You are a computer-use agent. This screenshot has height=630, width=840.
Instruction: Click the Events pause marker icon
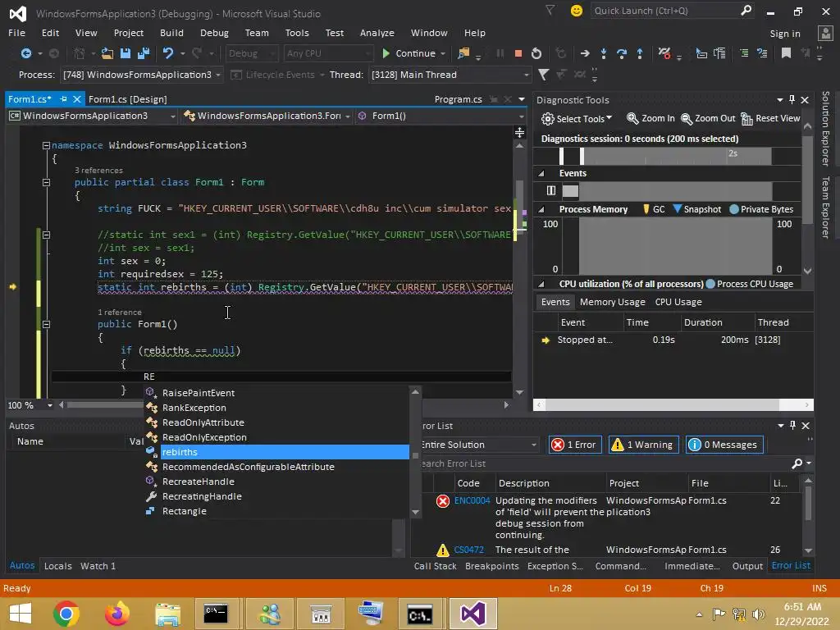(551, 190)
